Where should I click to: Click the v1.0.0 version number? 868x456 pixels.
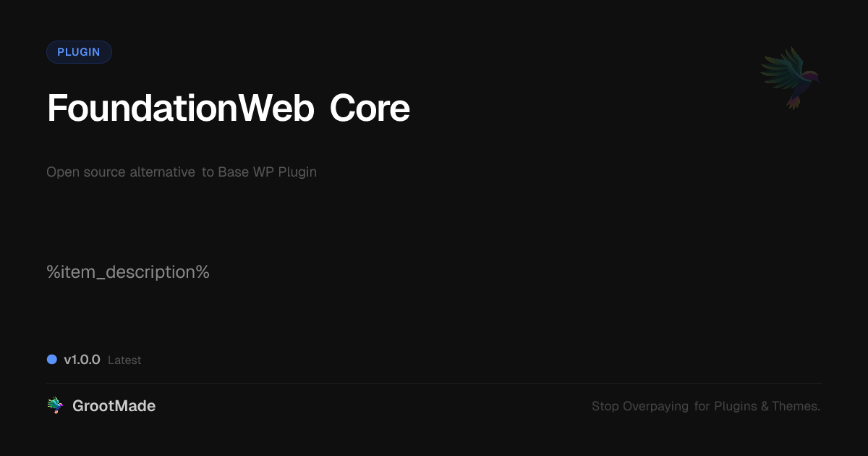(82, 360)
